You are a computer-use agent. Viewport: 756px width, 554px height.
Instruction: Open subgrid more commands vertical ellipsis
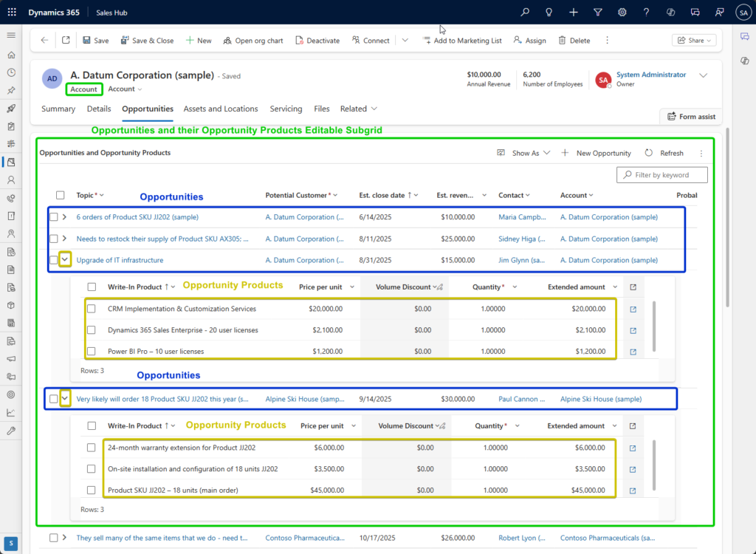(x=701, y=154)
